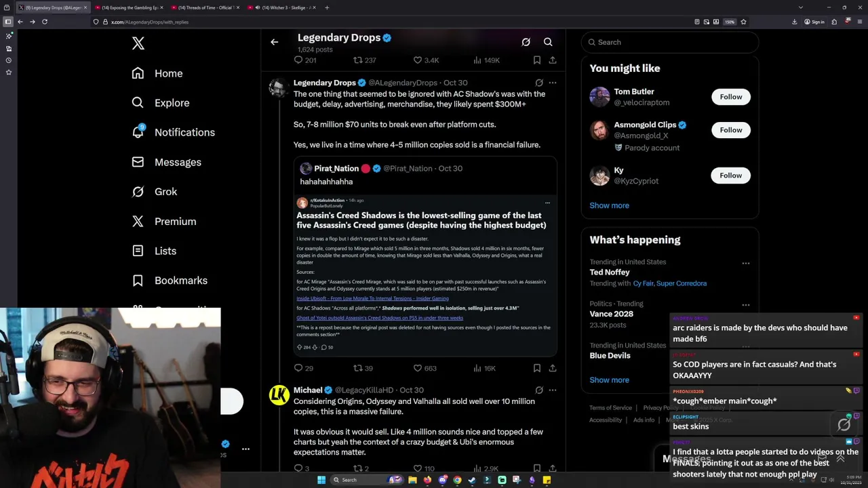This screenshot has width=868, height=488.
Task: Share the top post with 149K views
Action: point(553,60)
